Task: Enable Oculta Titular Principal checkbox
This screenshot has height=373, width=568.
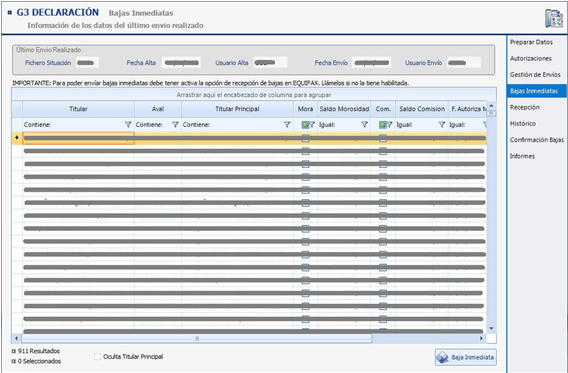Action: coord(97,357)
